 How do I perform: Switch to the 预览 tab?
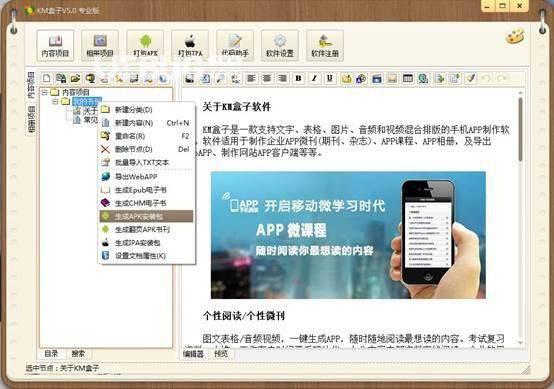click(x=221, y=354)
